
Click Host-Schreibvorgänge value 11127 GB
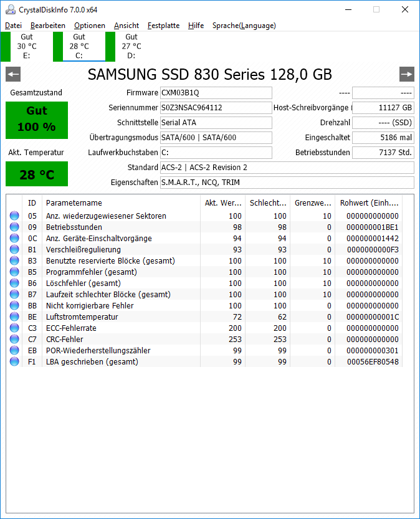point(383,108)
